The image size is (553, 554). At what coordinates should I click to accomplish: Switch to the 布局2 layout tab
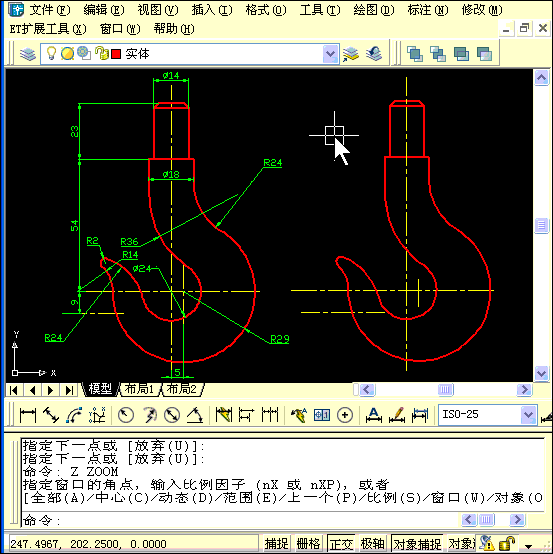tap(181, 389)
